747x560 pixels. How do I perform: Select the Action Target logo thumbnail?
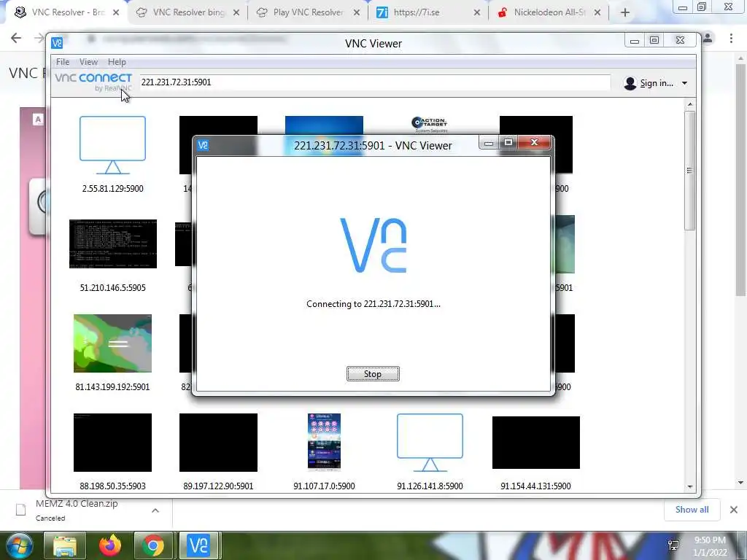pyautogui.click(x=430, y=125)
